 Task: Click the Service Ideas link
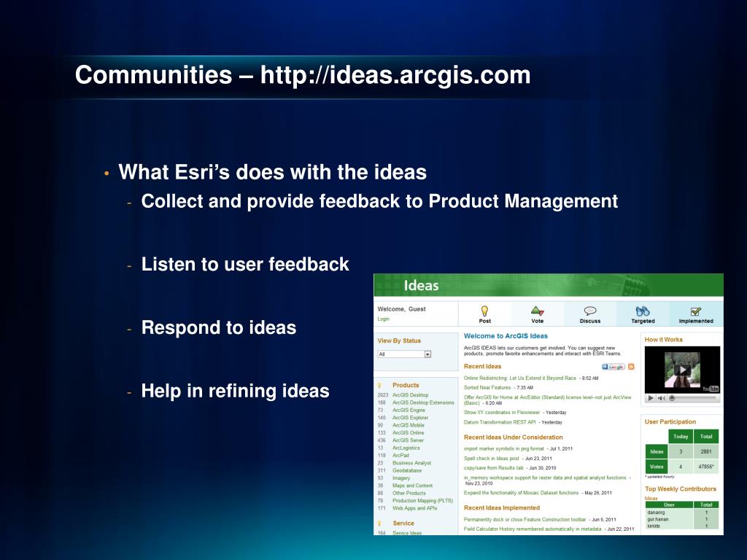pos(407,533)
